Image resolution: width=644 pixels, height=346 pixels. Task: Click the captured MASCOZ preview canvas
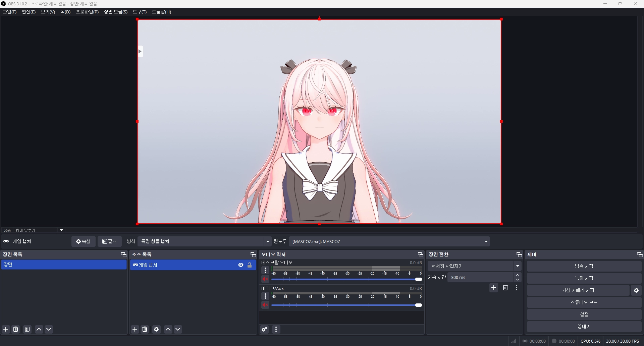click(x=319, y=121)
